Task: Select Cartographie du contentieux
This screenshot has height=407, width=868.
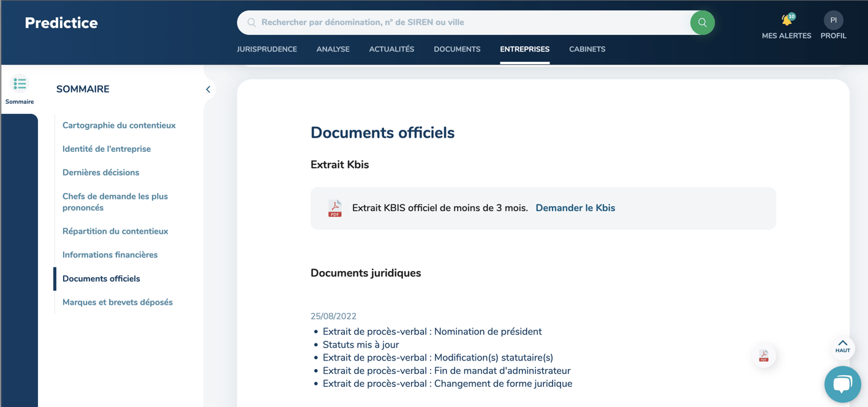Action: click(x=119, y=125)
